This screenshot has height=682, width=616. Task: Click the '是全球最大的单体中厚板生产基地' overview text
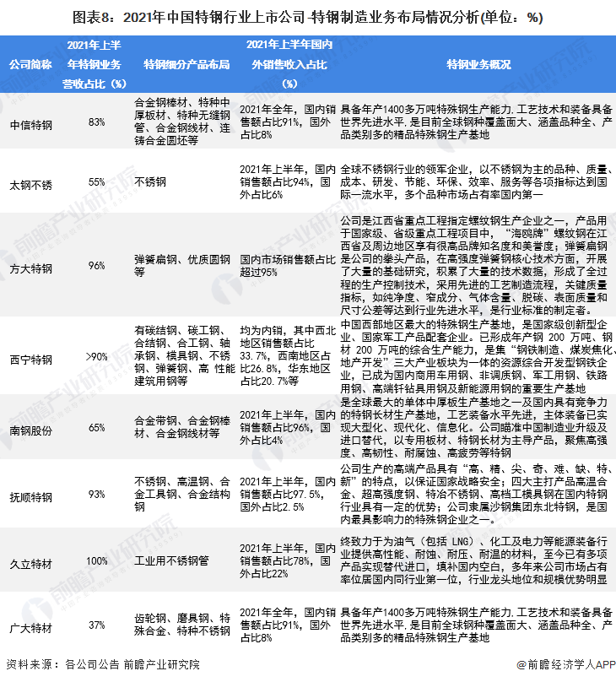click(474, 428)
